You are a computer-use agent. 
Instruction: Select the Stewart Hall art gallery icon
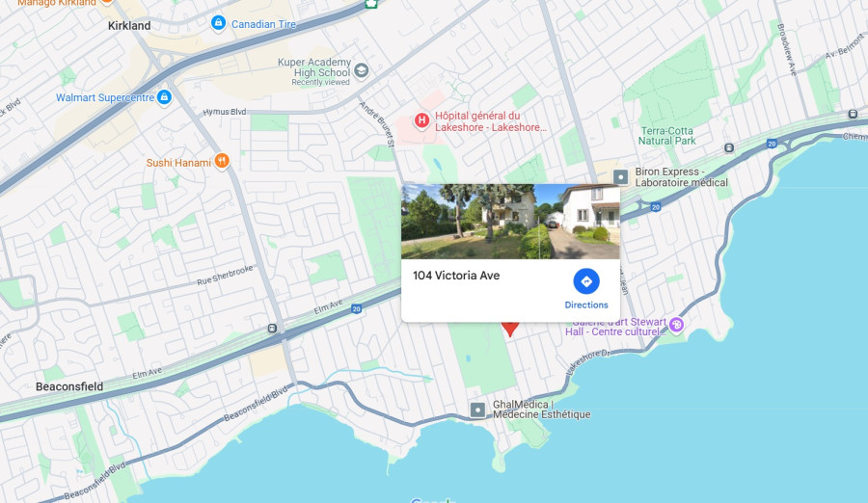tap(676, 326)
